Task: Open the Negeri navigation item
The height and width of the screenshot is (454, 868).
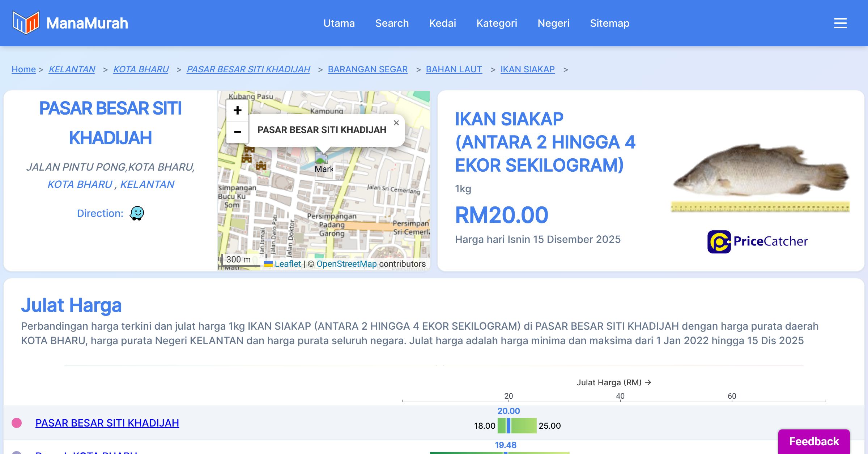Action: pos(553,23)
